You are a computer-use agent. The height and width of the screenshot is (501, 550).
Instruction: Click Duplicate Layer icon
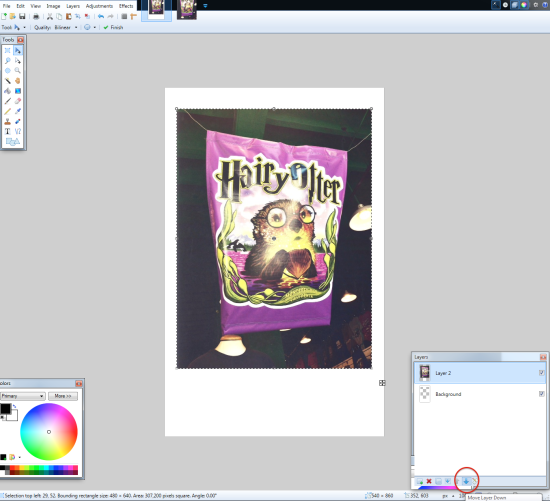438,481
